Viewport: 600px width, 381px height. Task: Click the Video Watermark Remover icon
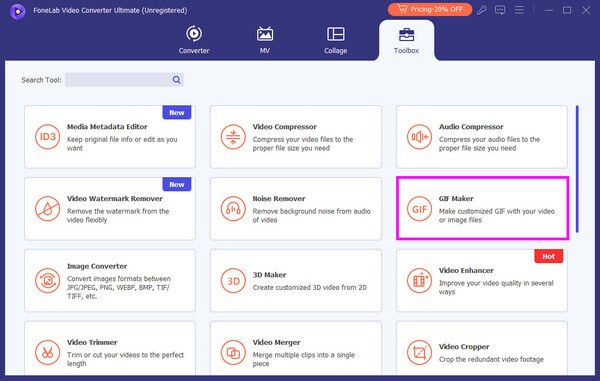click(47, 208)
